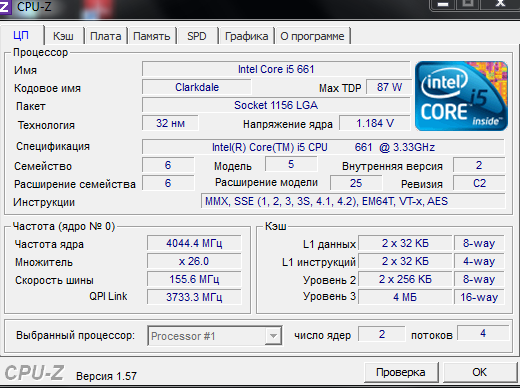Click the Intel Core i5 inside logo
This screenshot has width=520, height=388.
pos(461,96)
